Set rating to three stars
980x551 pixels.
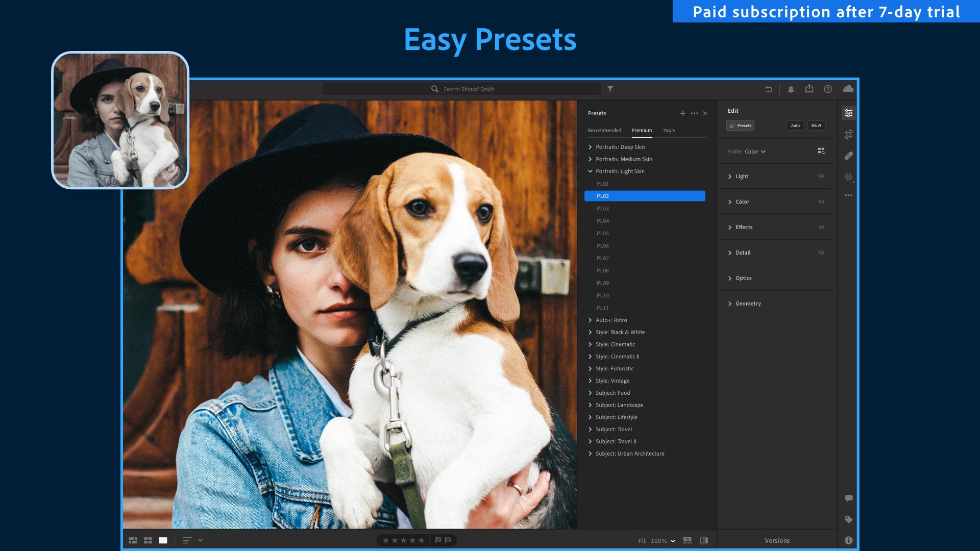click(x=403, y=540)
